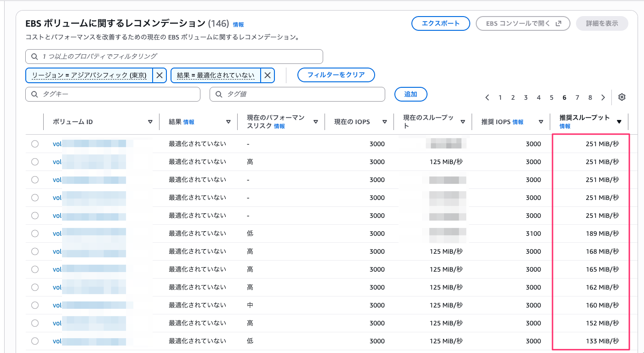Remove the 結果 = 最適化されていない filter token
This screenshot has width=644, height=353.
pyautogui.click(x=268, y=75)
